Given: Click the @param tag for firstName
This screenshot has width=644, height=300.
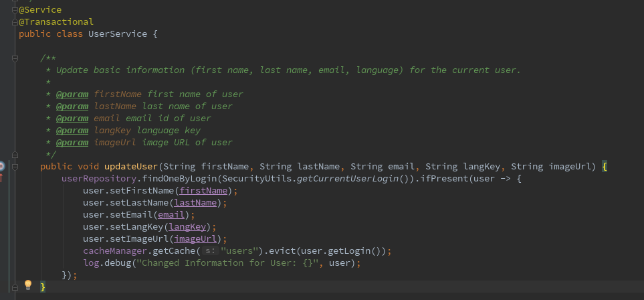Looking at the screenshot, I should click(x=72, y=94).
